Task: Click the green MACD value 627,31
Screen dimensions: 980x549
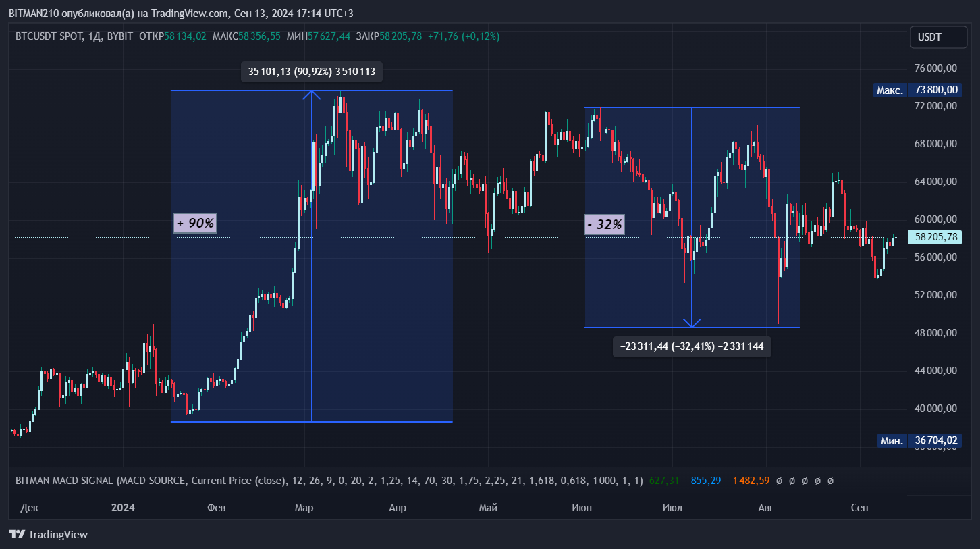Action: [x=663, y=481]
